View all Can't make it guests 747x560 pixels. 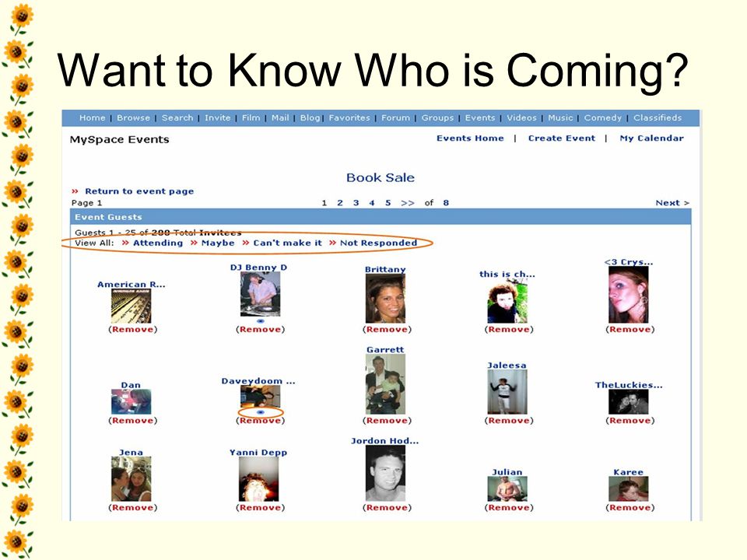(x=287, y=243)
